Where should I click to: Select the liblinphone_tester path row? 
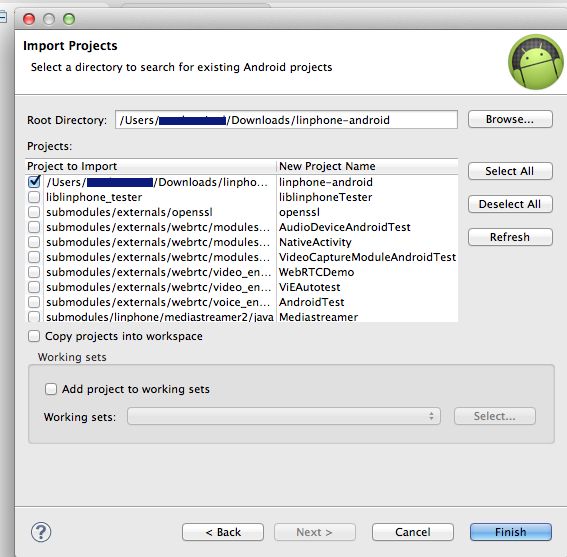coord(94,197)
